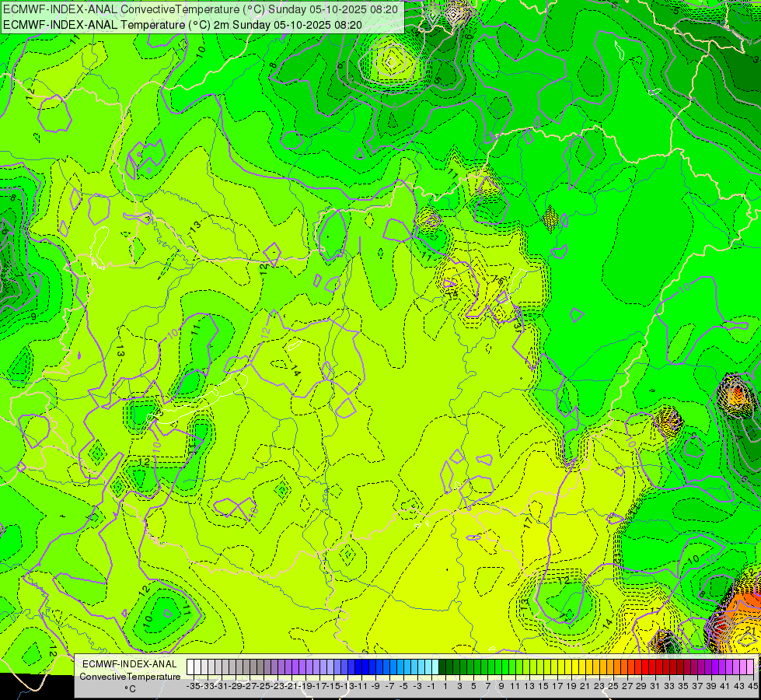Click the 29 legend scale label
This screenshot has height=700, width=761.
point(641,686)
